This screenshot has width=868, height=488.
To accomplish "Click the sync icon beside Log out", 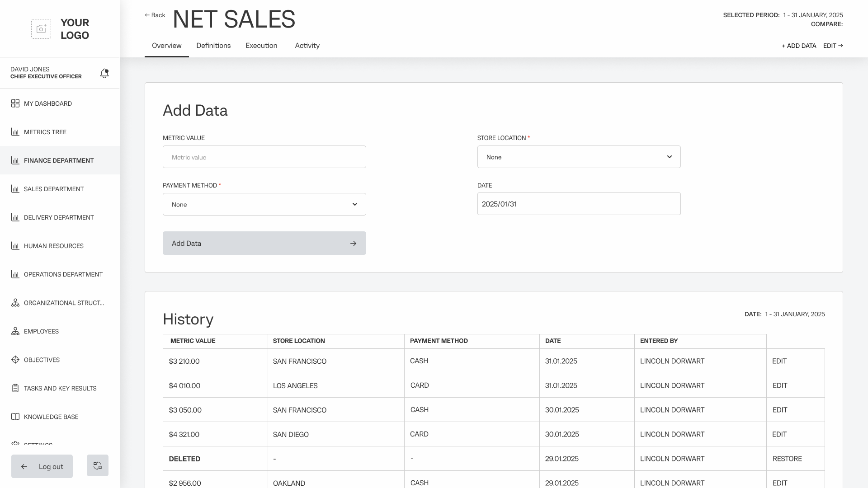I will point(98,465).
